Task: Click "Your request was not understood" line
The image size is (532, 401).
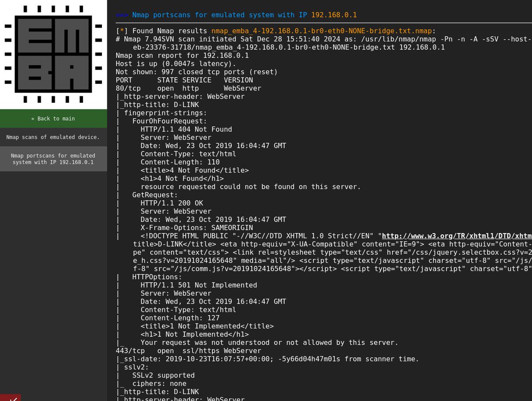Action: [269, 343]
